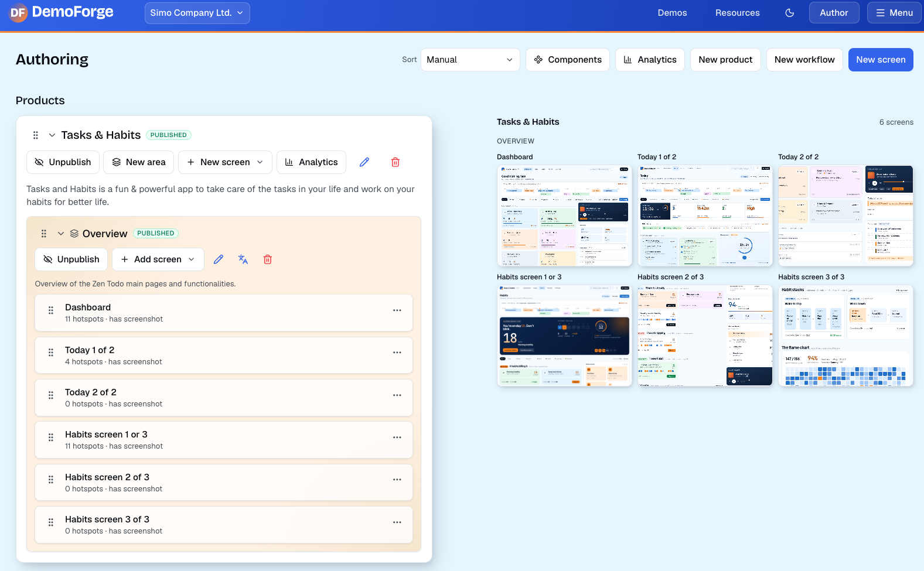Screen dimensions: 924x571
Task: Grab Habits screen 3 of 3 drag handle
Action: point(51,522)
